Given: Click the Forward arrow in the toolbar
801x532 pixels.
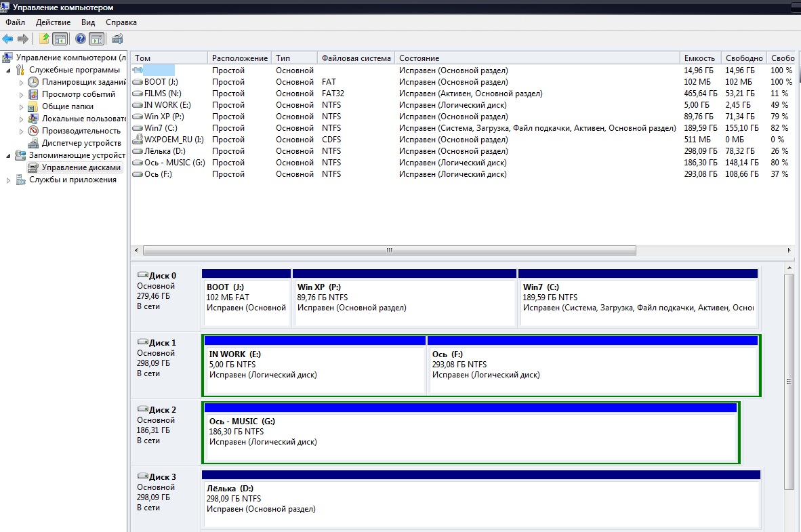Looking at the screenshot, I should (23, 39).
